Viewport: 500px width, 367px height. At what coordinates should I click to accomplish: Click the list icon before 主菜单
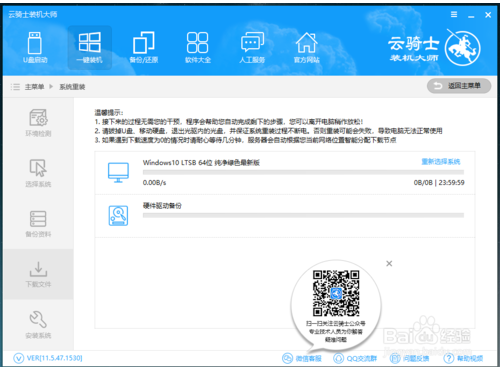coord(15,87)
